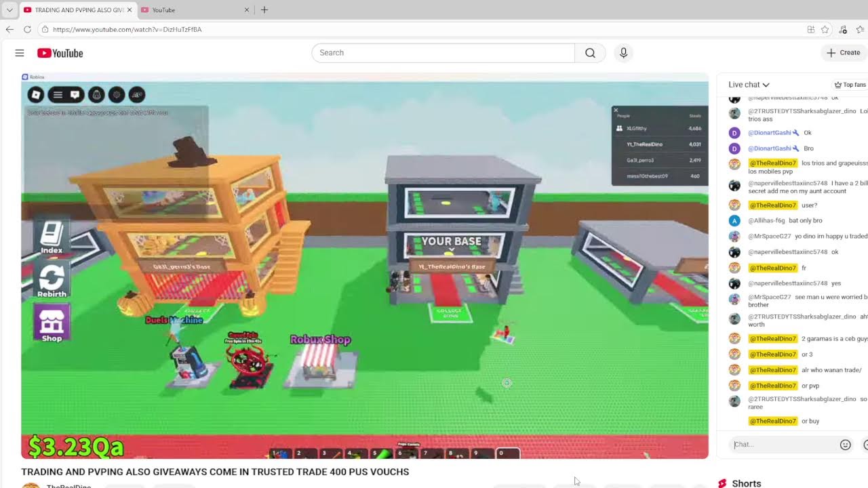Go to YouTube home via logo
Image resolution: width=868 pixels, height=488 pixels.
click(60, 53)
